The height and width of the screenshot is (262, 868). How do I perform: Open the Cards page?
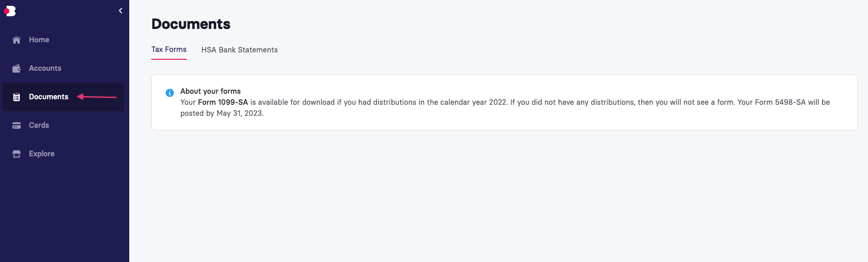(x=63, y=125)
